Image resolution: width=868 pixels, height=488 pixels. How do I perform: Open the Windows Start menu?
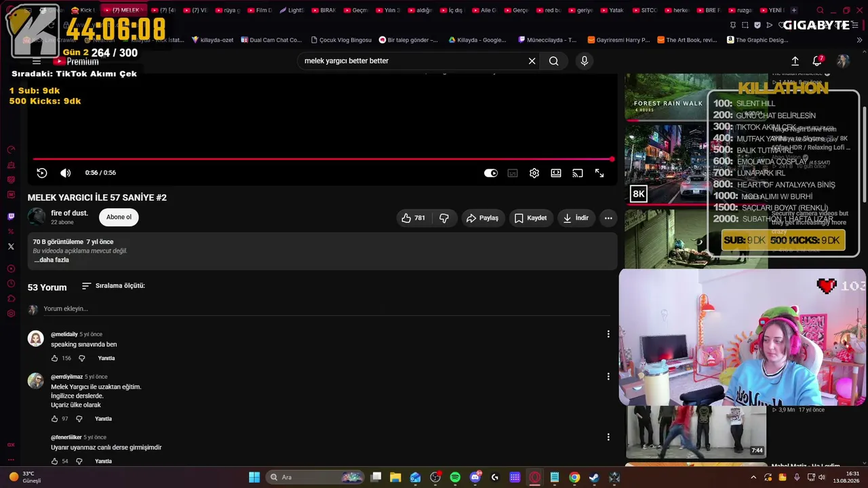click(254, 477)
